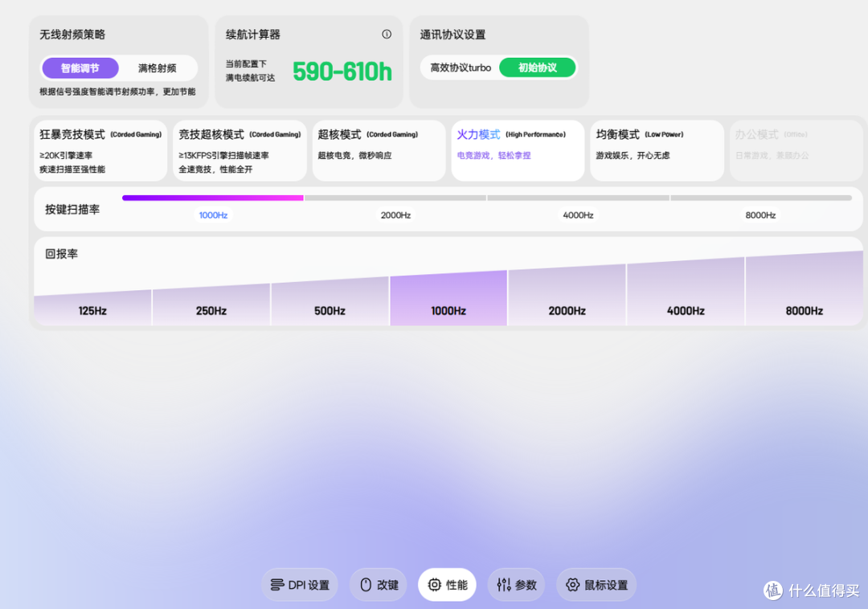Choose 办公模式 Office card
The image size is (868, 609).
(x=796, y=150)
